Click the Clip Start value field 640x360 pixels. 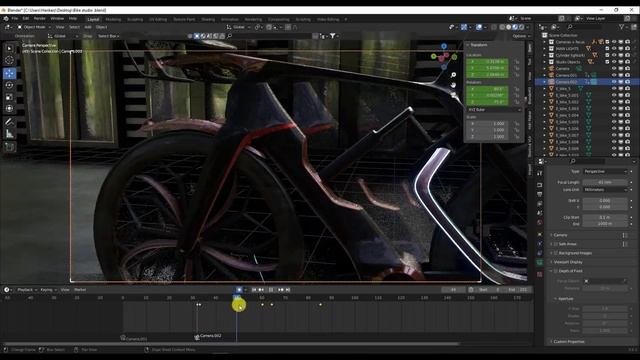[x=605, y=218]
